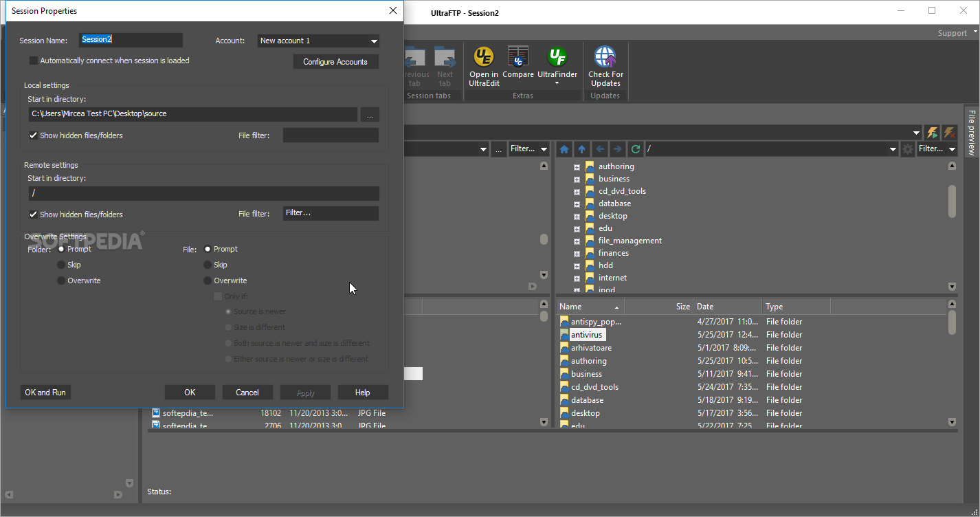This screenshot has width=980, height=517.
Task: Expand the desktop tree node
Action: (x=577, y=217)
